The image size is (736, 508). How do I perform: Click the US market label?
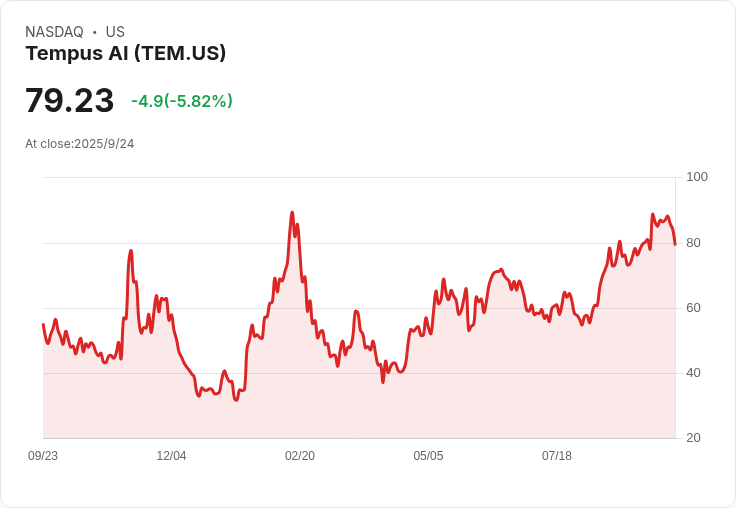click(x=115, y=32)
